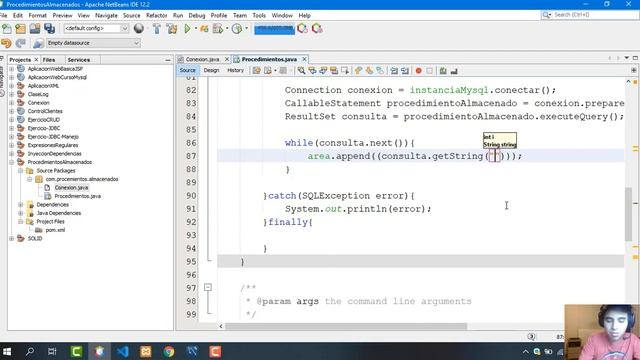
Task: Minimize the Projects panel group
Action: [x=168, y=60]
